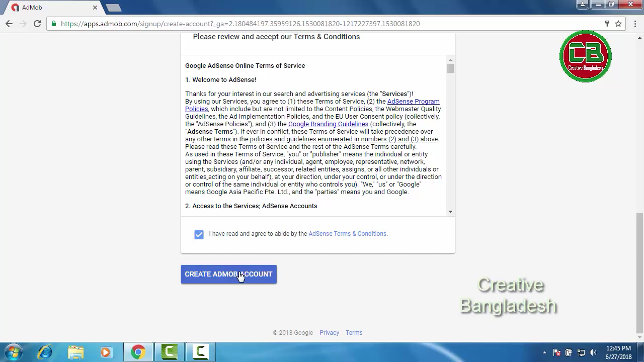Click the terms box scroll-up arrow

[450, 59]
